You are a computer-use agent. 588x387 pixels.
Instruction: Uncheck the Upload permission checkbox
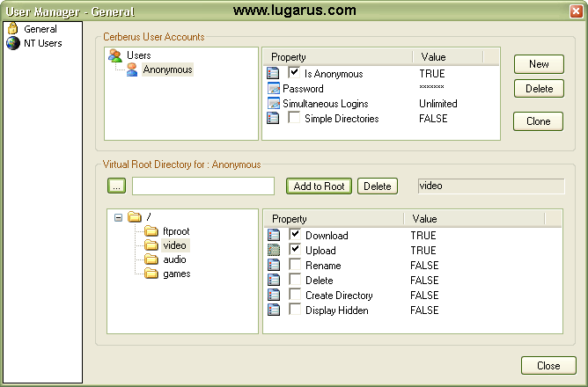tap(295, 249)
